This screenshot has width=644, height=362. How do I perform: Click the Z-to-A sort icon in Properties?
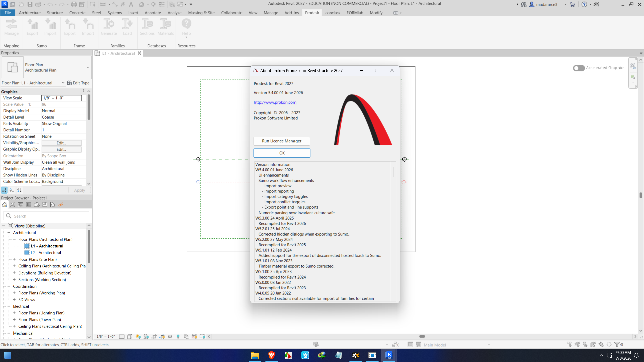(19, 190)
